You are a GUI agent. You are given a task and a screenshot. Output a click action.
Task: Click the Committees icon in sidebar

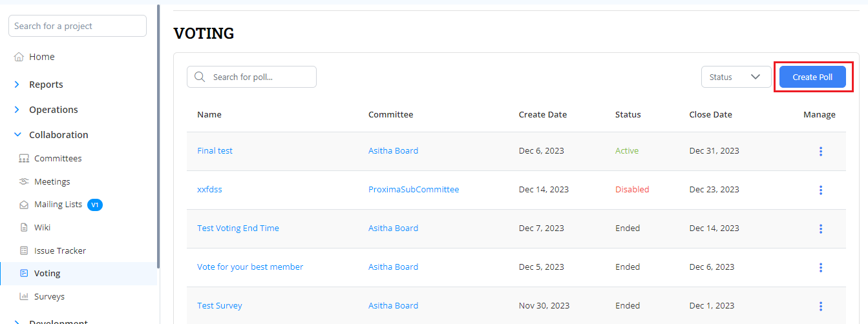(24, 159)
